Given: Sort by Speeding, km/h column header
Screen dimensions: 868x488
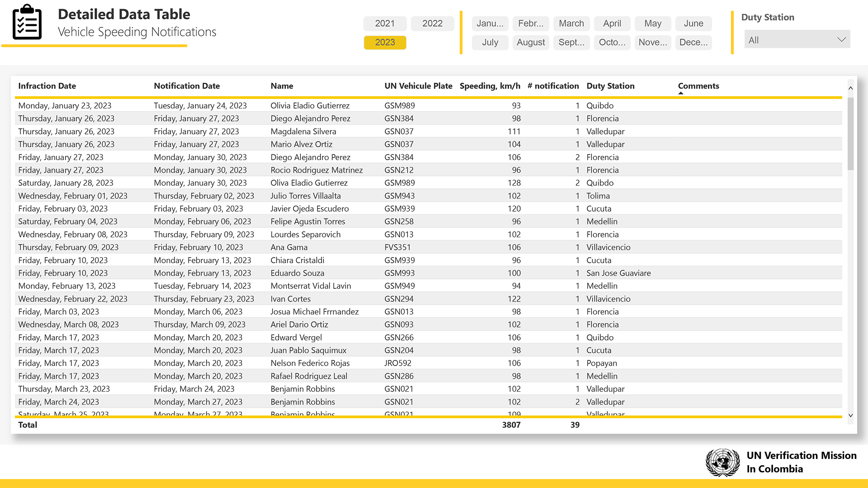Looking at the screenshot, I should click(x=490, y=86).
